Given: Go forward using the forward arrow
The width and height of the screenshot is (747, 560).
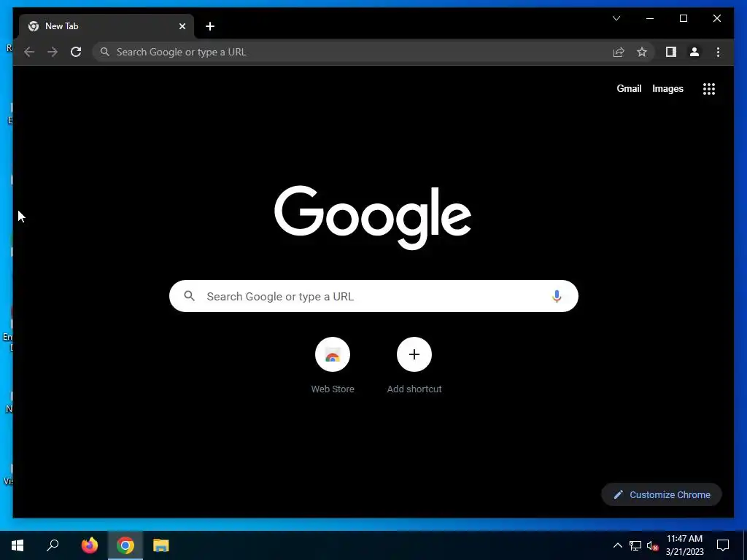Looking at the screenshot, I should [53, 52].
